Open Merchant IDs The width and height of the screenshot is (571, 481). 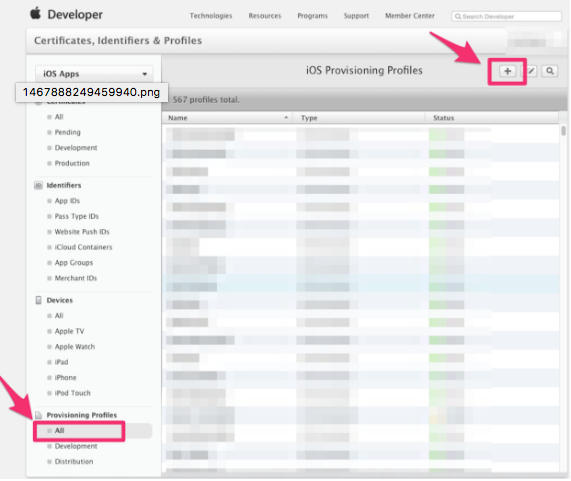[x=76, y=278]
